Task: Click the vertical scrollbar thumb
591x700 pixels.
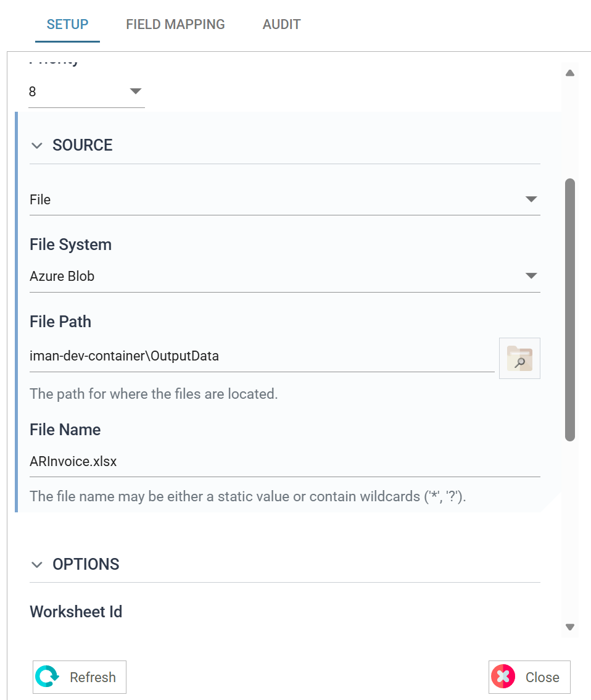Action: [570, 310]
